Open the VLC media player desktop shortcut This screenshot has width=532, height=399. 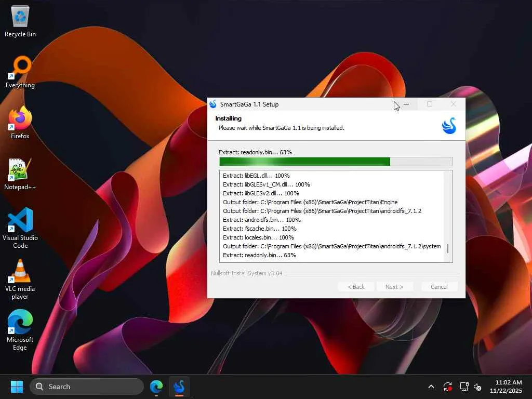point(20,279)
